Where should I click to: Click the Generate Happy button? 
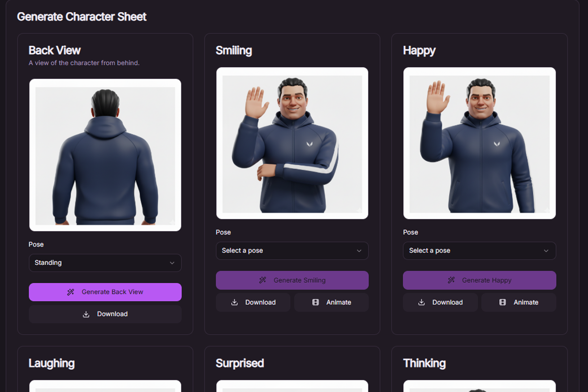click(479, 280)
